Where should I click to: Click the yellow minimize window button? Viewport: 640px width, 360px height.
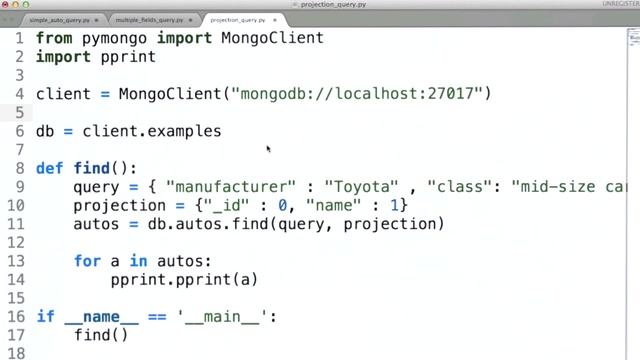(16, 4)
